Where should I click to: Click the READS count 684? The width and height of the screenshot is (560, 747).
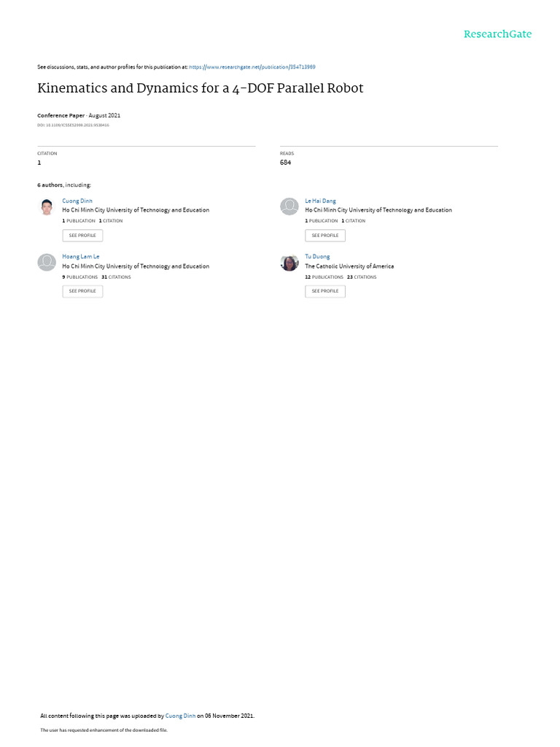click(285, 163)
